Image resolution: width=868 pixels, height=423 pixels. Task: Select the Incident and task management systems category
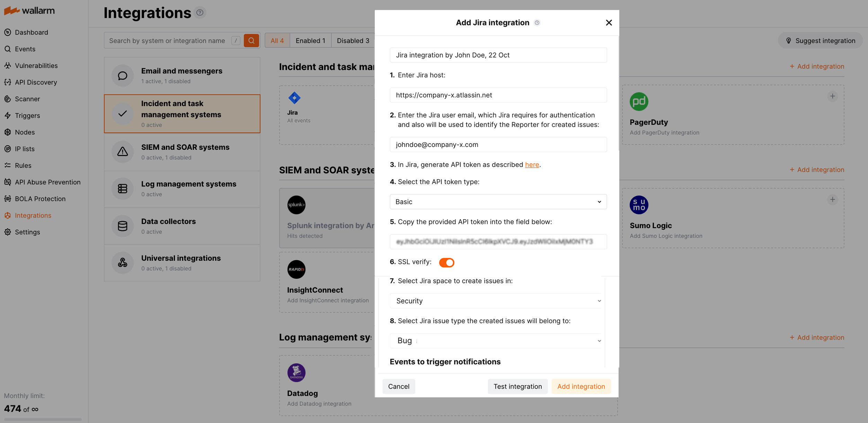182,114
